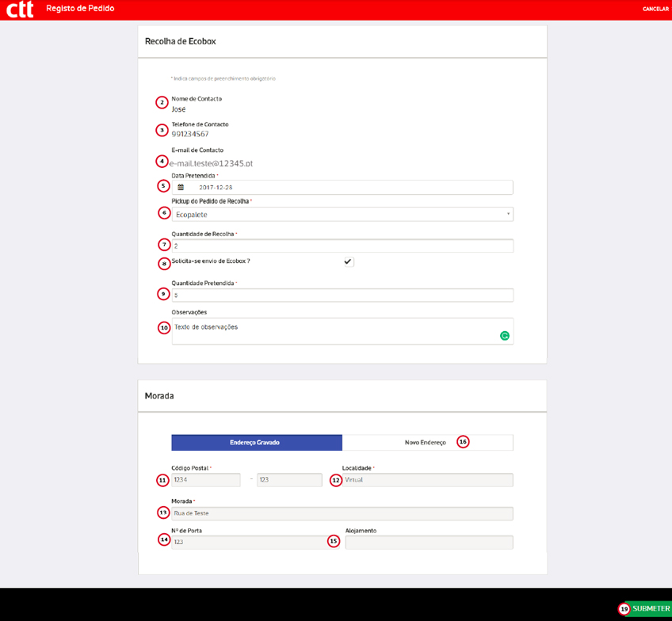Select the Localidade input field

coord(428,480)
